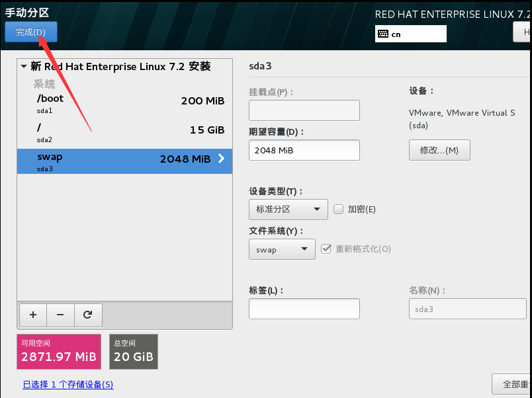The height and width of the screenshot is (398, 532).
Task: Open the cn keyboard layout indicator
Action: [410, 34]
